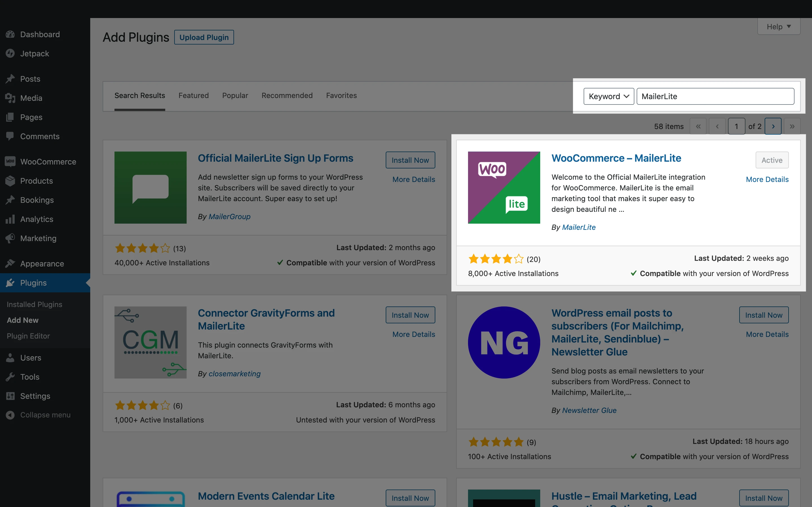Switch to the Featured tab
The image size is (812, 507).
(194, 95)
